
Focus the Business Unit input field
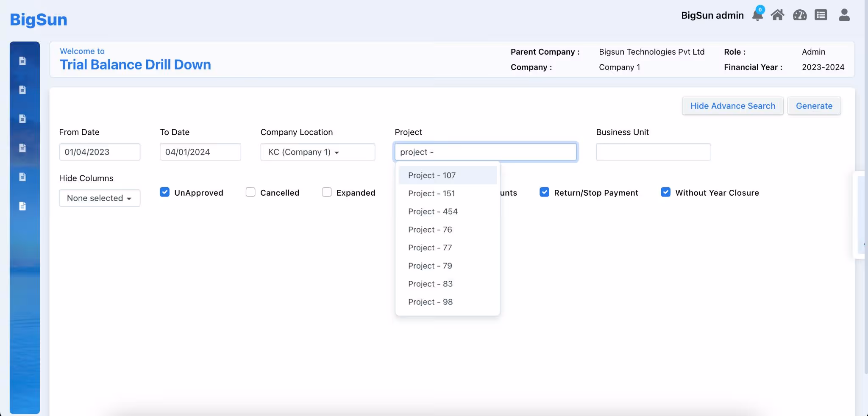tap(654, 152)
